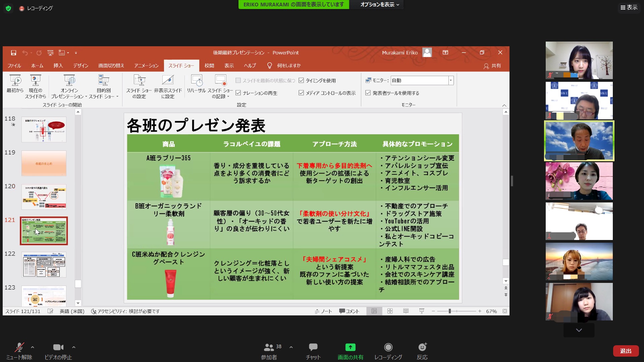Click 共有 share button in PowerPoint
644x362 pixels.
coord(492,66)
